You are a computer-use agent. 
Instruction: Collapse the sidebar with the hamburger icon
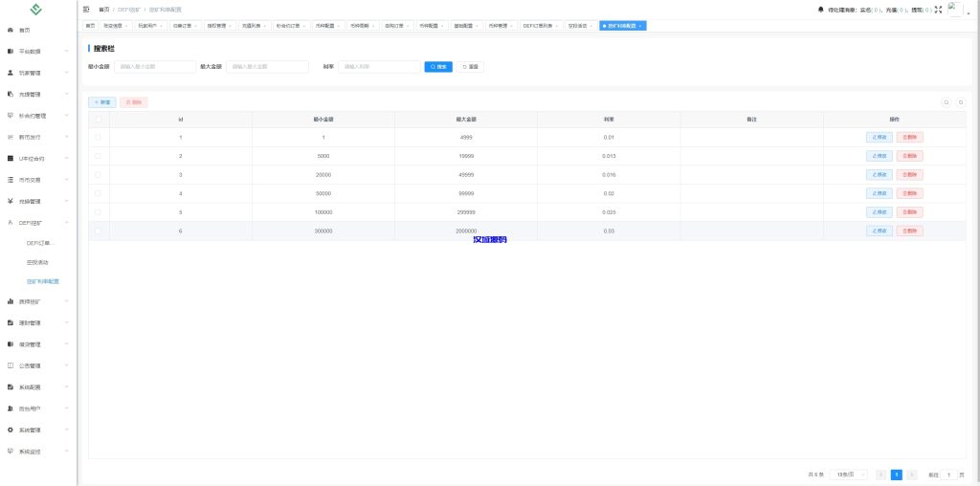click(86, 9)
